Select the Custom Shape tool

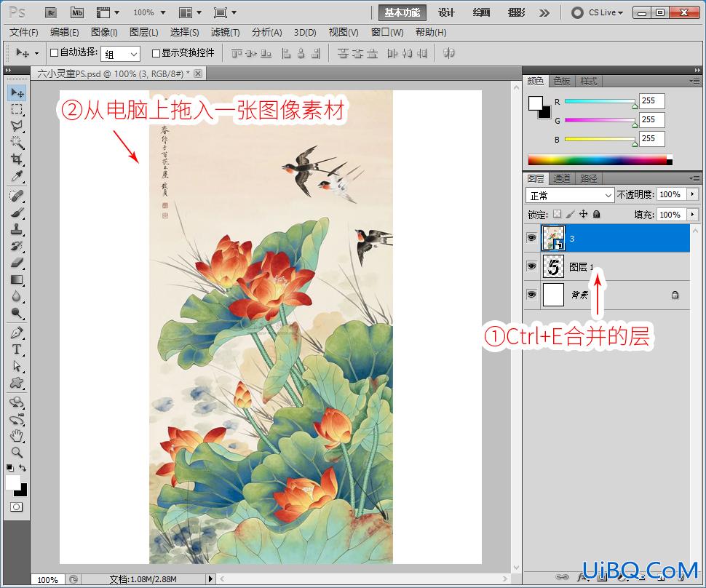coord(17,383)
